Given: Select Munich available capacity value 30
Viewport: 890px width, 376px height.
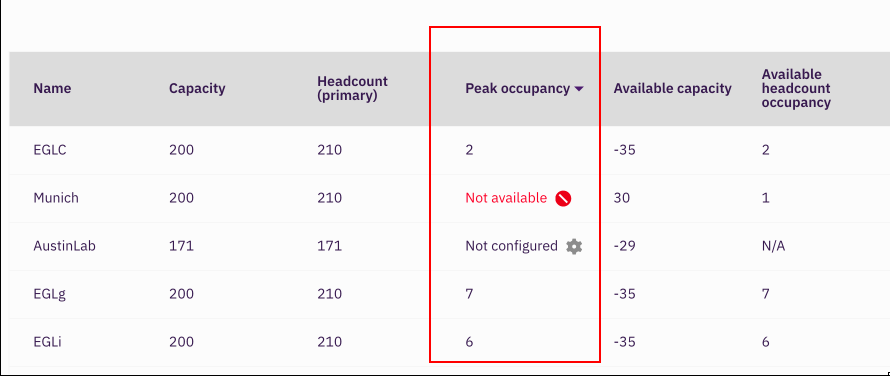Looking at the screenshot, I should pyautogui.click(x=622, y=198).
